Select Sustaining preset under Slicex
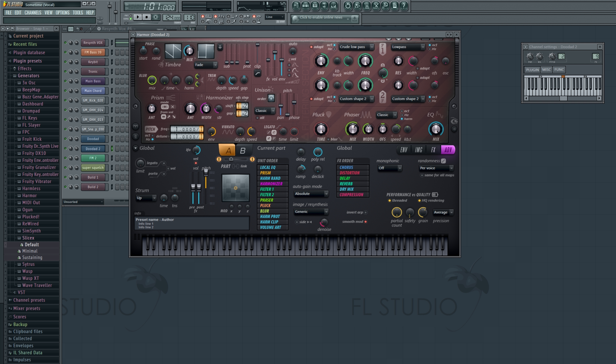 (x=32, y=258)
